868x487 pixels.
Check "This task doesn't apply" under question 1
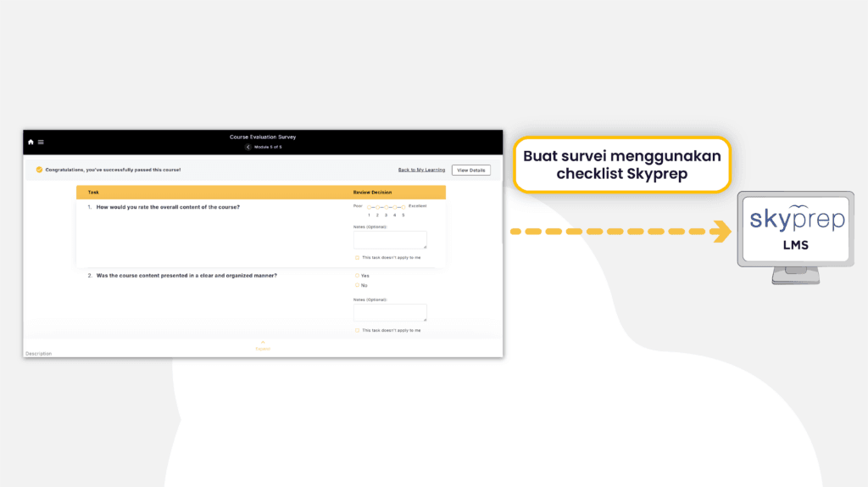click(x=357, y=258)
